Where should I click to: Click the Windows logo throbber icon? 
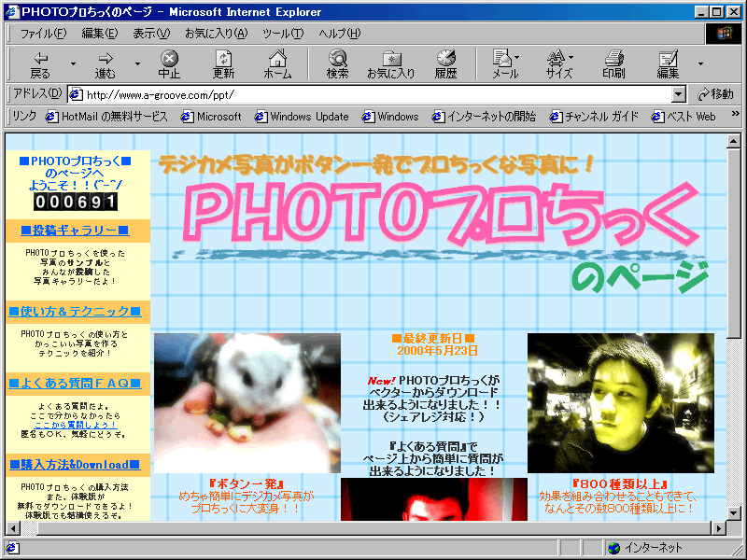723,34
